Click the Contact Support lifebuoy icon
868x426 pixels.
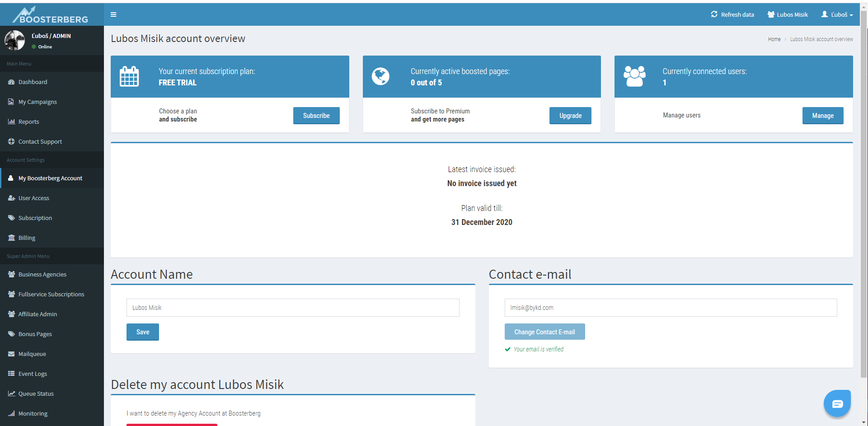(11, 141)
